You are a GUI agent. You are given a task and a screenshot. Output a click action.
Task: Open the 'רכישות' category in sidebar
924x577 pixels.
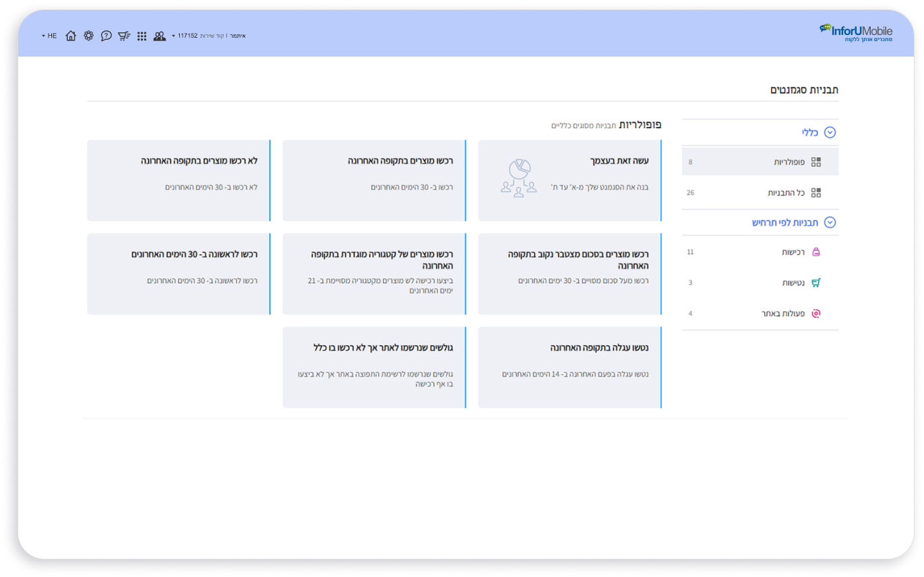coord(793,252)
